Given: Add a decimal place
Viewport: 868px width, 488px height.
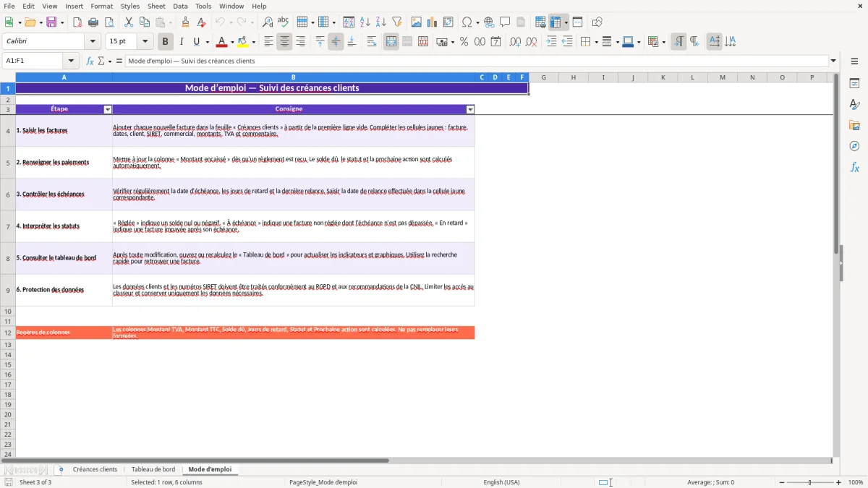Looking at the screenshot, I should [x=515, y=42].
